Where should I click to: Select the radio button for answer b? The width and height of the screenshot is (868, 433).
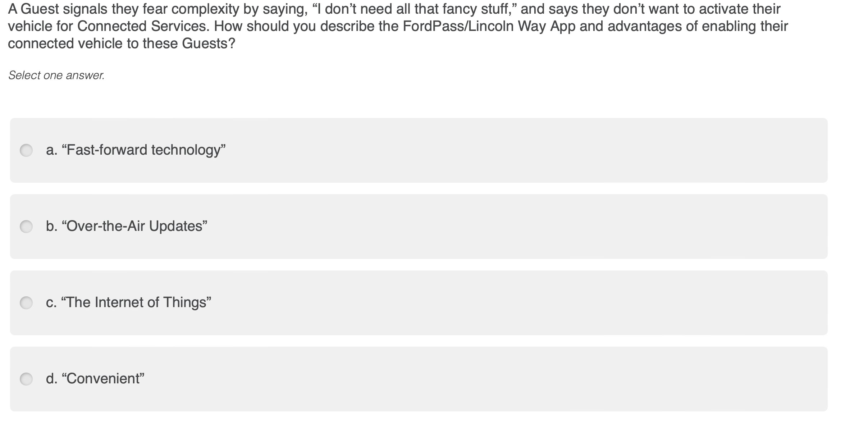click(x=27, y=227)
